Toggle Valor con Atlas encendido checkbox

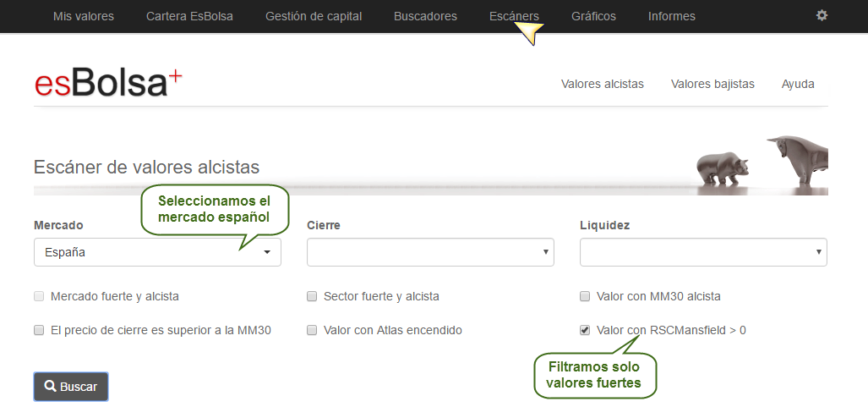click(x=312, y=330)
